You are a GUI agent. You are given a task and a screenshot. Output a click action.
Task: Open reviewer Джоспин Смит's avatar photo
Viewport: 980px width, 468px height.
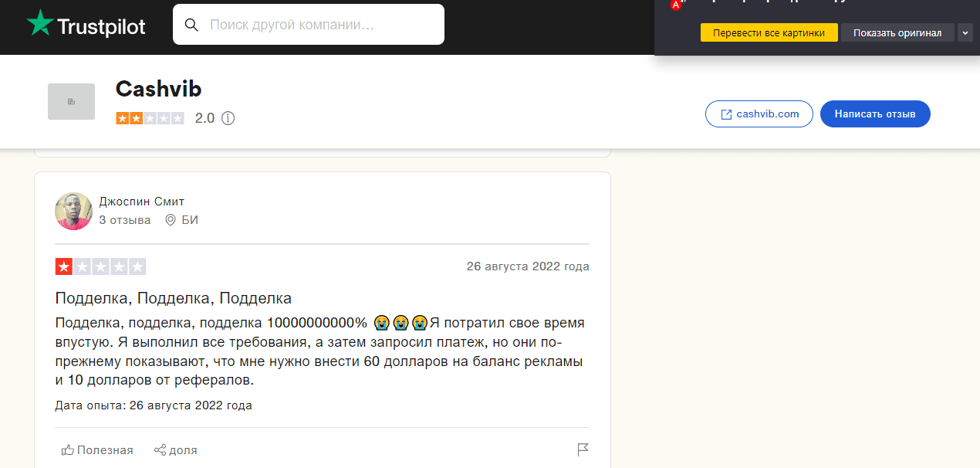pyautogui.click(x=73, y=211)
